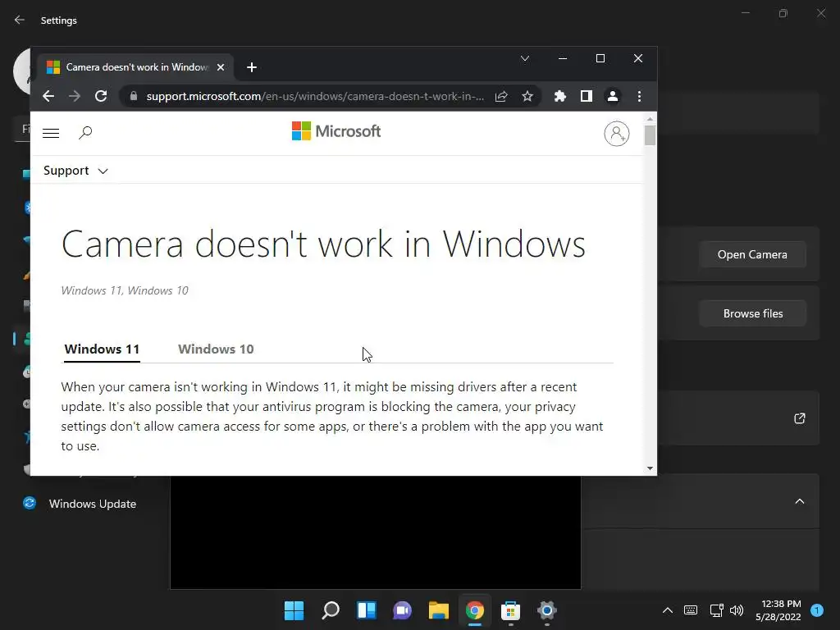Click the Microsoft logo
840x630 pixels.
(336, 131)
